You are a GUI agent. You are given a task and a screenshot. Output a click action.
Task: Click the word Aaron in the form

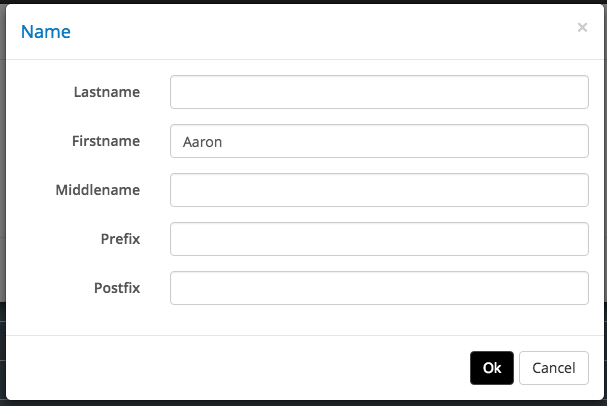202,142
